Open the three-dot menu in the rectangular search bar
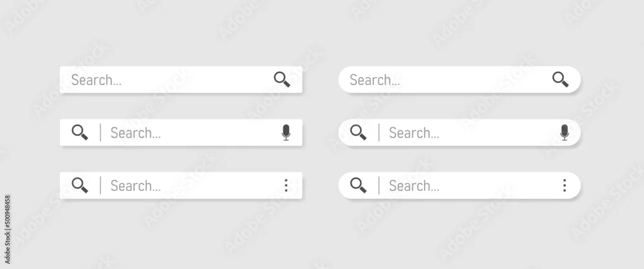The image size is (644, 269). [x=286, y=186]
